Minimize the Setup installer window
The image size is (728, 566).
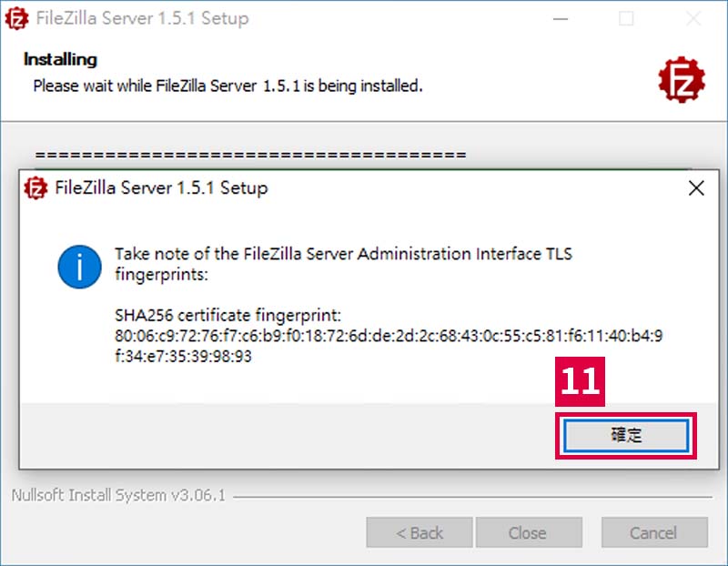561,19
